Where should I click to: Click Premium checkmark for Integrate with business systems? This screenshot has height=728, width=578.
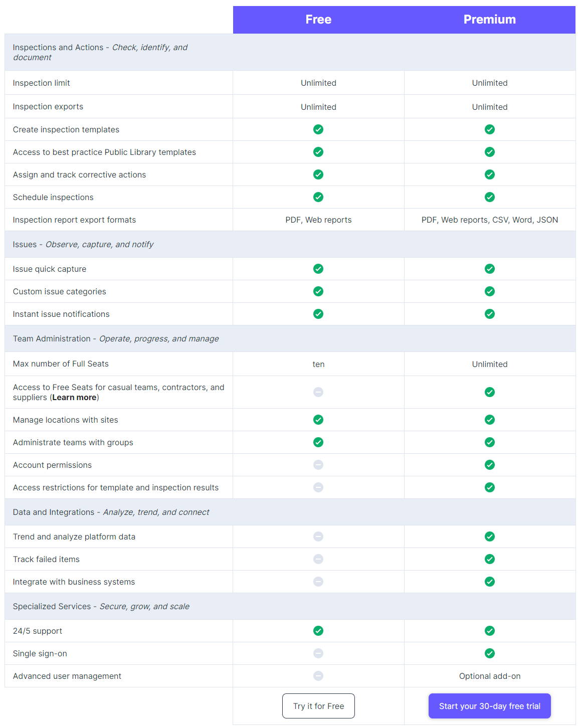coord(490,582)
